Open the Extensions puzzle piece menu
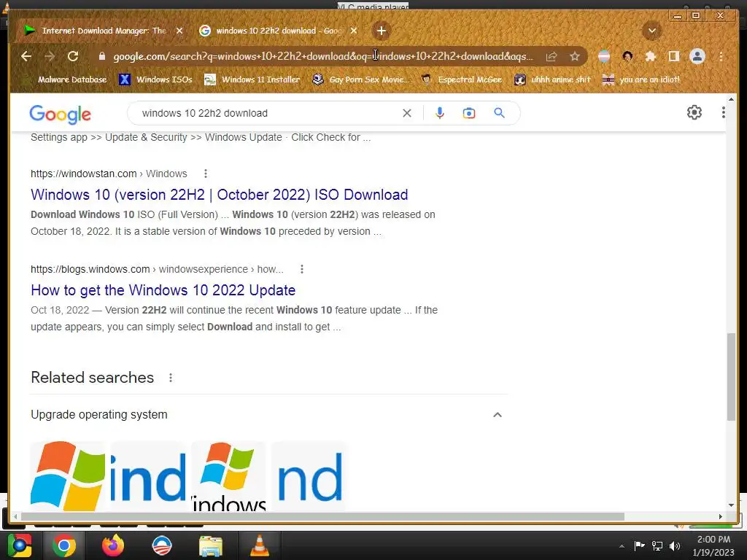747x560 pixels. [650, 56]
